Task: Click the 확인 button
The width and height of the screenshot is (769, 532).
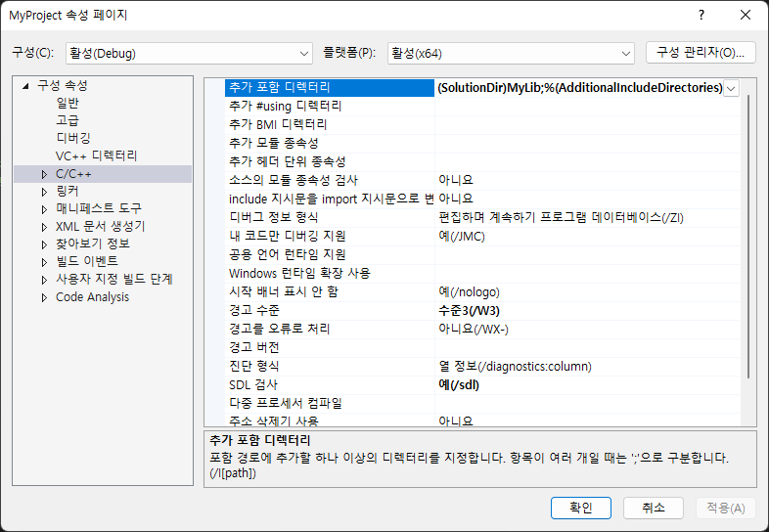Action: coord(581,508)
